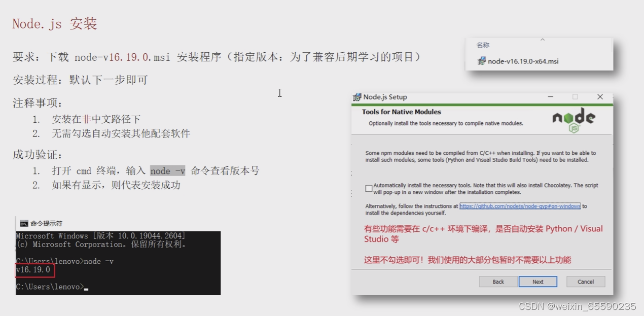Click the Node.js Setup title bar icon
This screenshot has height=316, width=644.
point(357,97)
